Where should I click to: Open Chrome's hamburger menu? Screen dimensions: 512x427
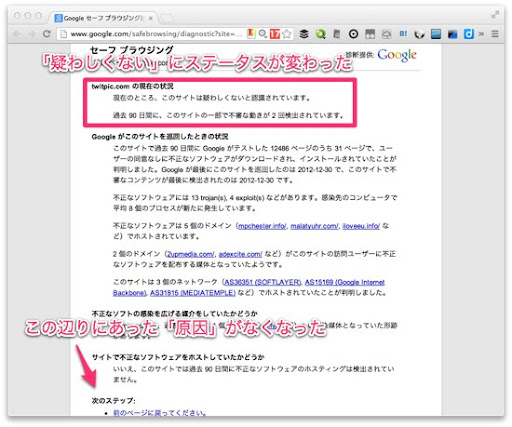pyautogui.click(x=495, y=34)
